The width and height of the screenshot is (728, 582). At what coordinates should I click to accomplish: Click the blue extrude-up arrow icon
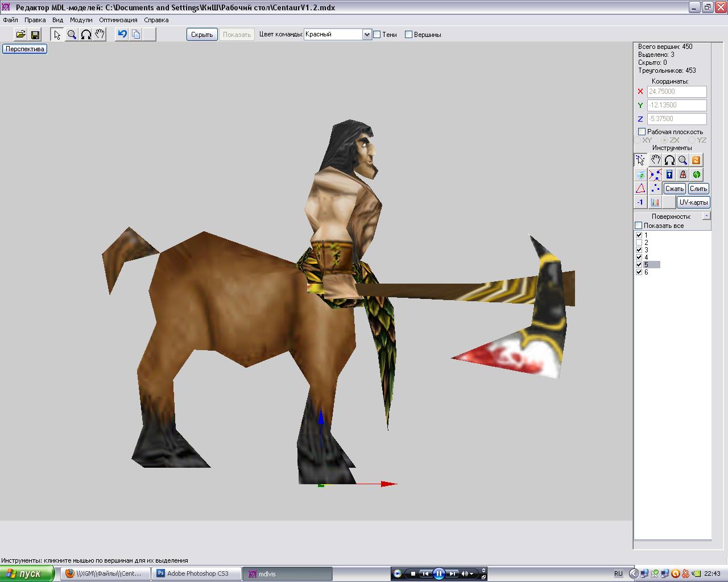[x=669, y=174]
